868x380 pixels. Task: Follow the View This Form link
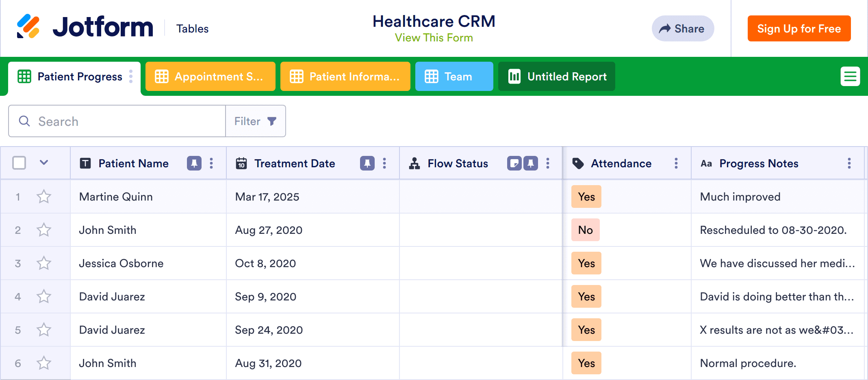click(434, 38)
